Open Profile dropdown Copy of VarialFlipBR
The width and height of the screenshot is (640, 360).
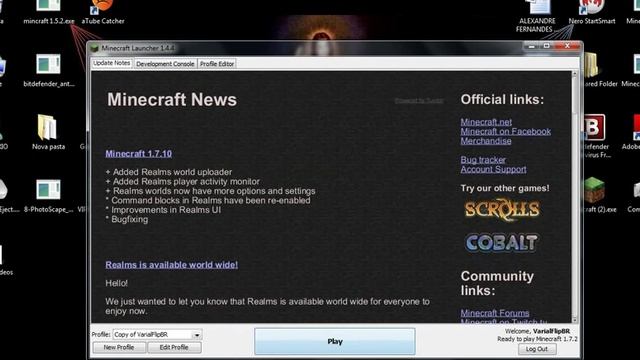(x=157, y=334)
